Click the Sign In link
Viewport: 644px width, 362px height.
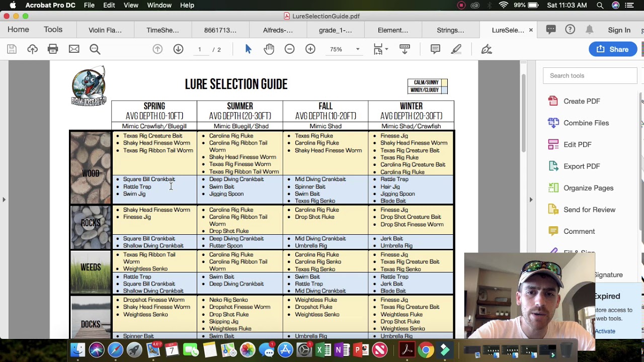619,30
